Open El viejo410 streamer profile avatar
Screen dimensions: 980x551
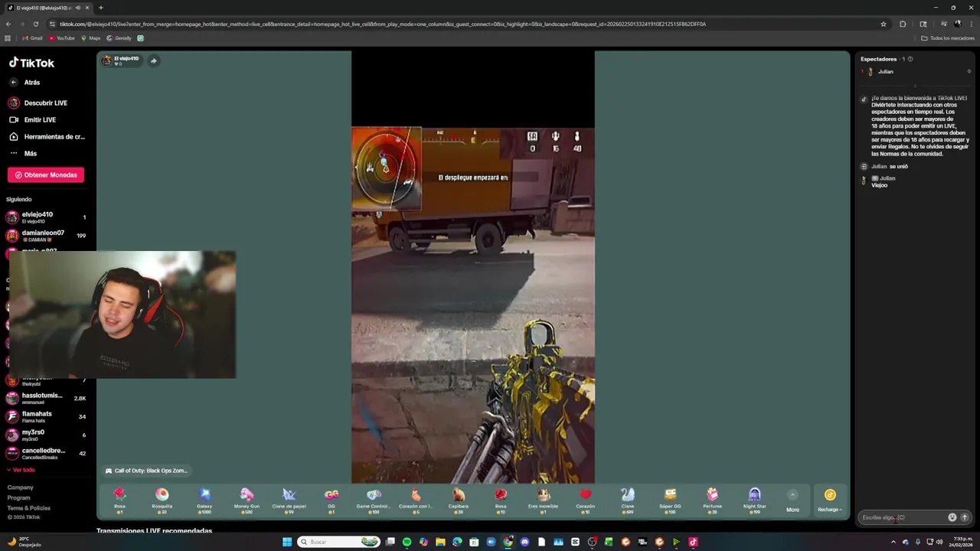(106, 60)
